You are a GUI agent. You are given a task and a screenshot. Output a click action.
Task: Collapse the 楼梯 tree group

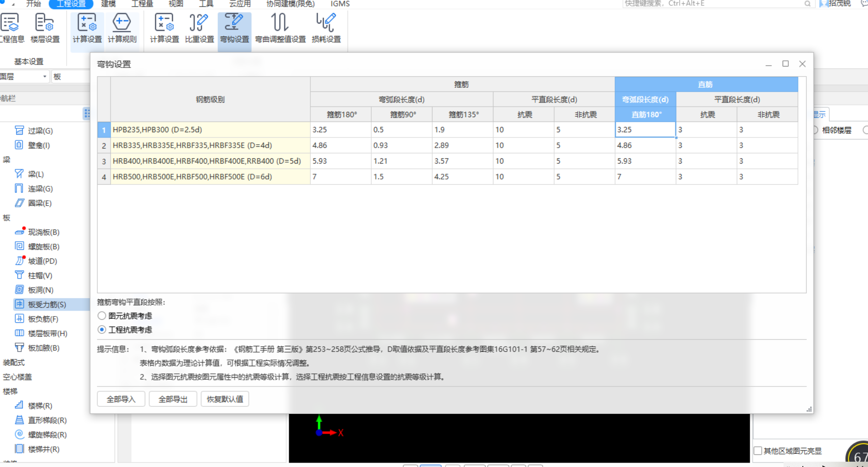(10, 391)
